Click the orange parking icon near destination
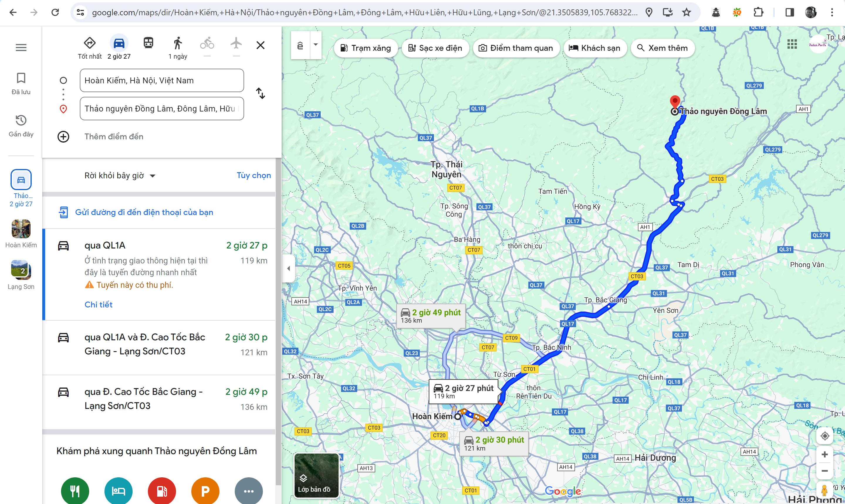This screenshot has width=845, height=504. tap(205, 491)
